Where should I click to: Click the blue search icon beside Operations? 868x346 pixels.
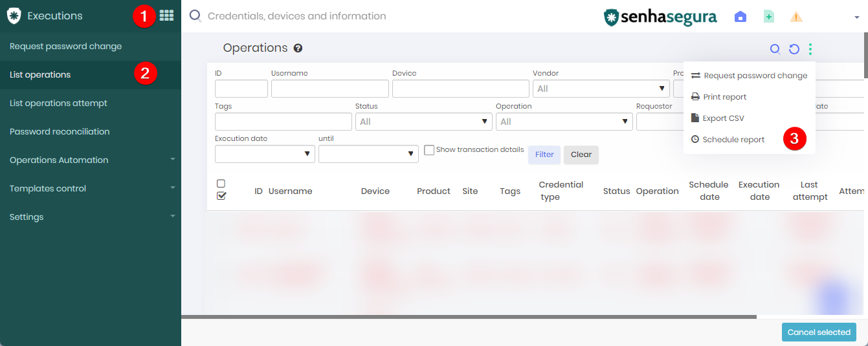[774, 49]
